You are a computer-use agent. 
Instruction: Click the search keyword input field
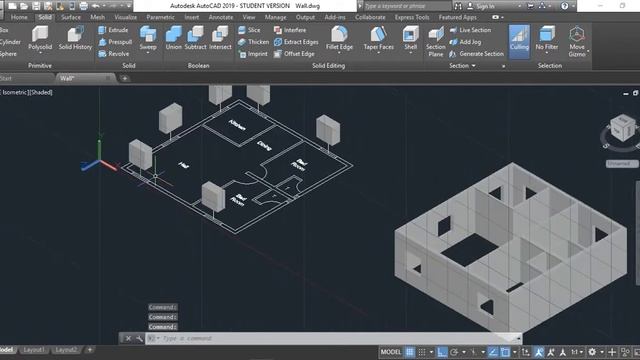(x=407, y=6)
